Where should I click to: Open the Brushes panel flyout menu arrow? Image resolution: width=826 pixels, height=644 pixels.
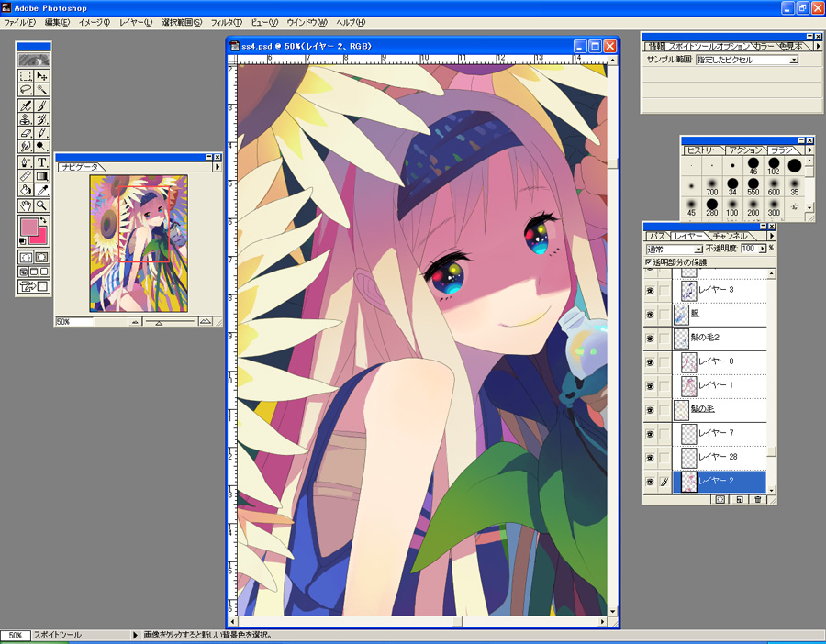[x=810, y=150]
